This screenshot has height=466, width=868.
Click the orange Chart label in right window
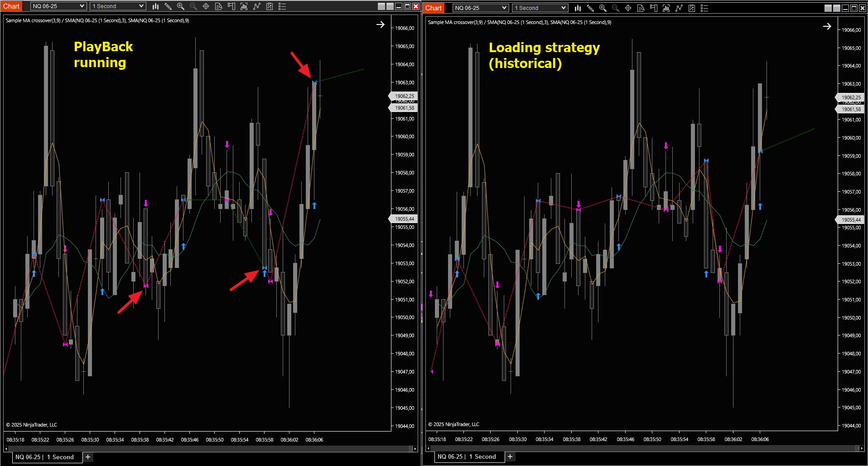(x=434, y=8)
